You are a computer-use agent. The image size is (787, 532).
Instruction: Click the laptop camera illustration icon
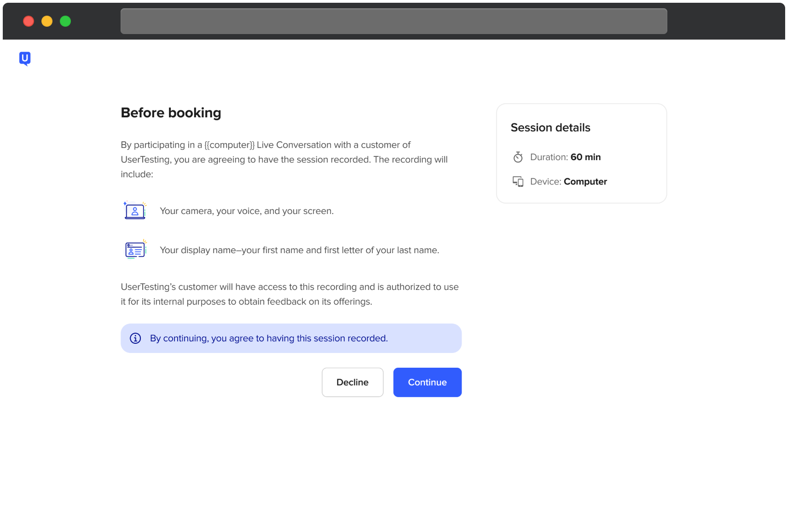135,210
